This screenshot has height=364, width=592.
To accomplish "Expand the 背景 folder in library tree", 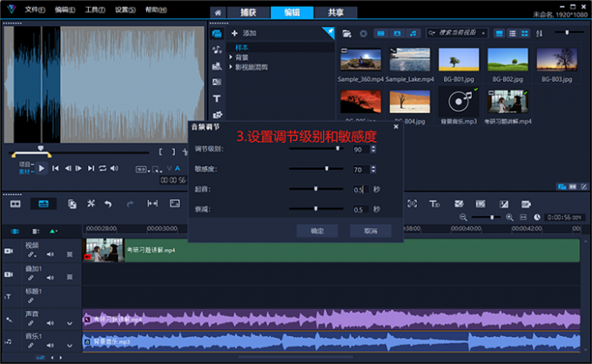I will (231, 57).
